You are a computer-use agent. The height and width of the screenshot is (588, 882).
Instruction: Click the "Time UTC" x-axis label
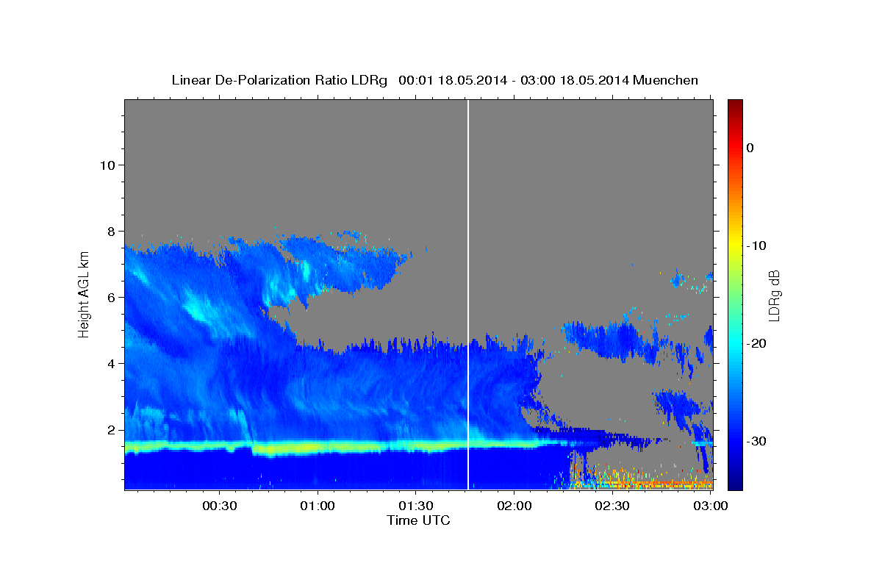[x=418, y=520]
